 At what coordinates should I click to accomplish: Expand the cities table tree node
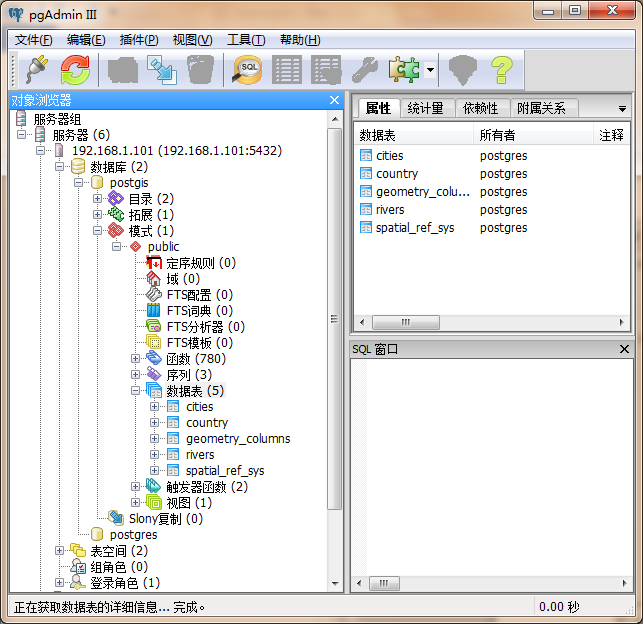155,407
